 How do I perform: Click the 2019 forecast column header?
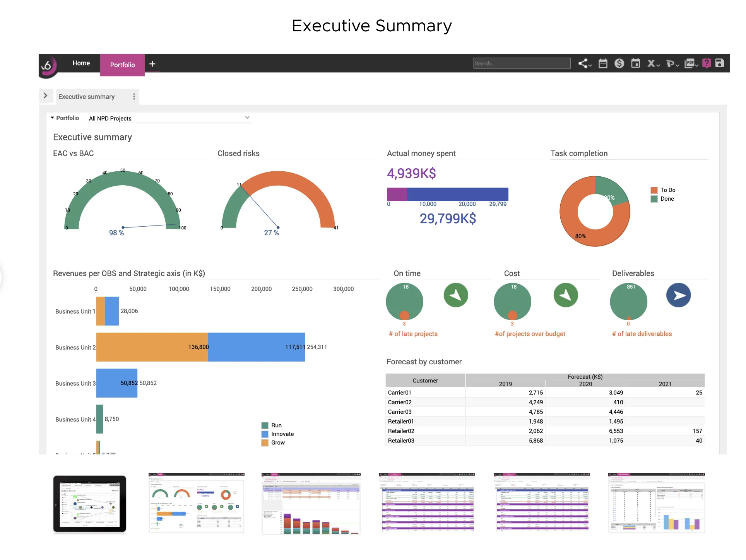click(505, 384)
